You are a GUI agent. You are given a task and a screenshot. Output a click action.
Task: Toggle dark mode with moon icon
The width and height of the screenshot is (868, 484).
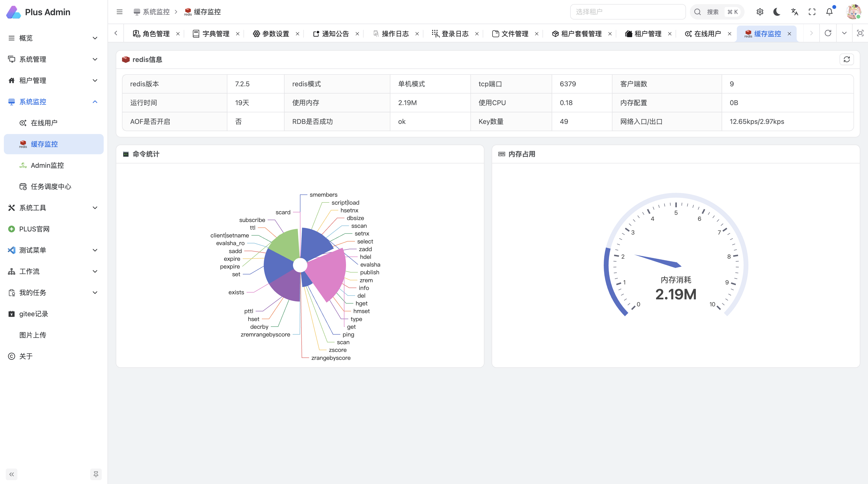pyautogui.click(x=777, y=12)
